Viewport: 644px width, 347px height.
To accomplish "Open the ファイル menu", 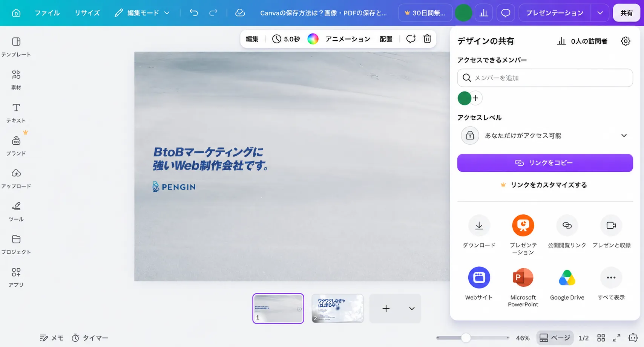I will point(47,13).
